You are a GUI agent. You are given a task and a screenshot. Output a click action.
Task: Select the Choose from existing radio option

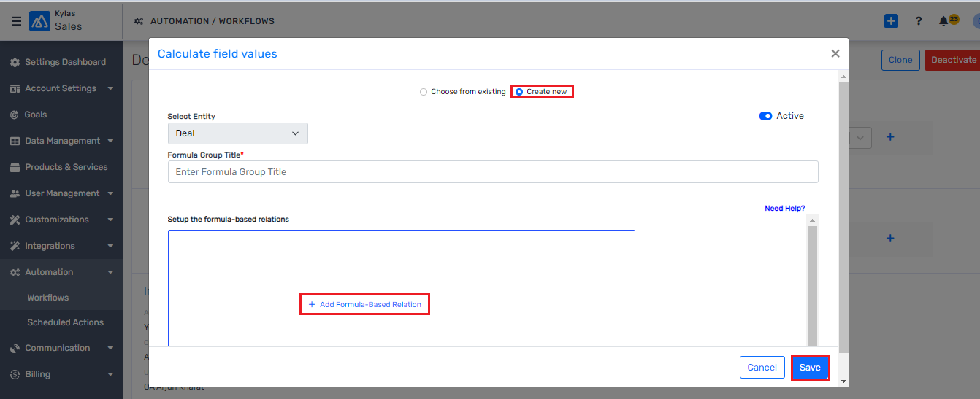(424, 92)
